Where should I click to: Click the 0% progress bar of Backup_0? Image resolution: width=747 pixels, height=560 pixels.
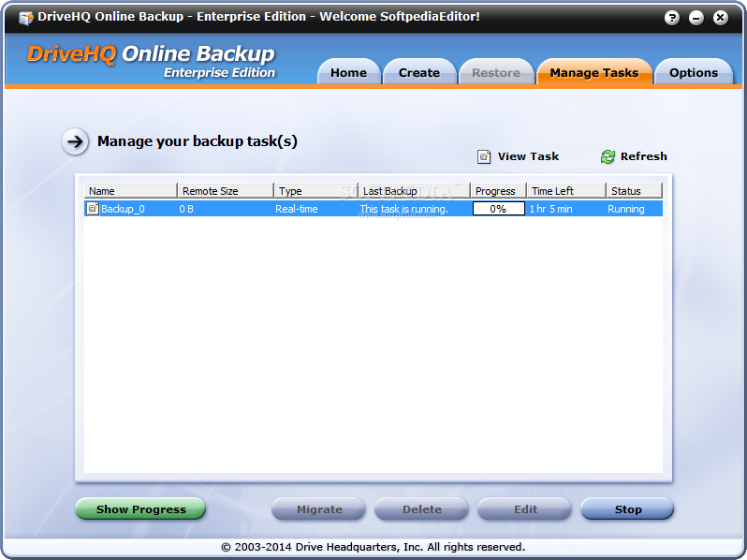pos(498,209)
